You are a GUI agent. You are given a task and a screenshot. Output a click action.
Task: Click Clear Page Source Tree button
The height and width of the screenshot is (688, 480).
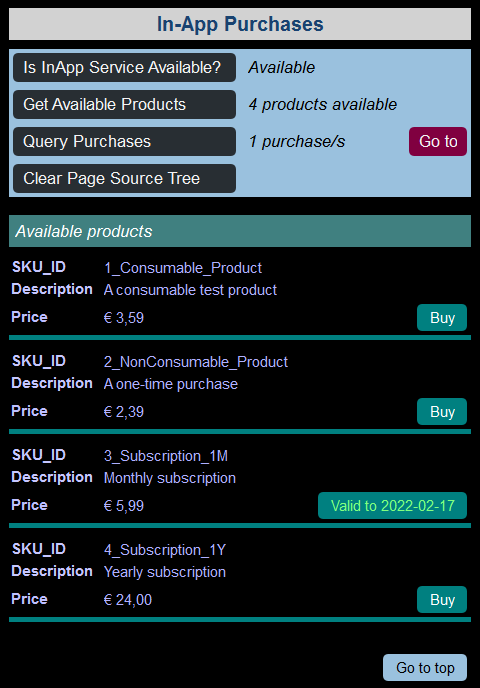(124, 178)
